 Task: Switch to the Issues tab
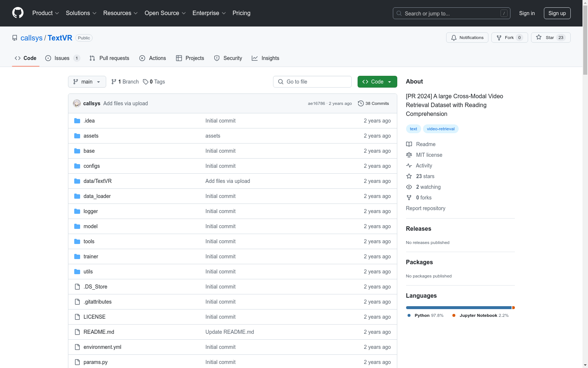coord(62,58)
